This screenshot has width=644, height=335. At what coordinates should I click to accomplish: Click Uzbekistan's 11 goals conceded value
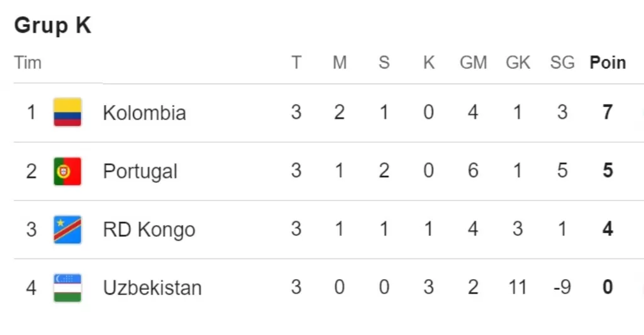click(x=518, y=287)
